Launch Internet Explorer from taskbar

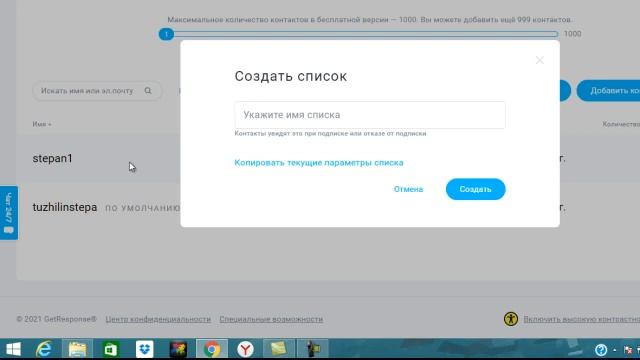click(44, 349)
